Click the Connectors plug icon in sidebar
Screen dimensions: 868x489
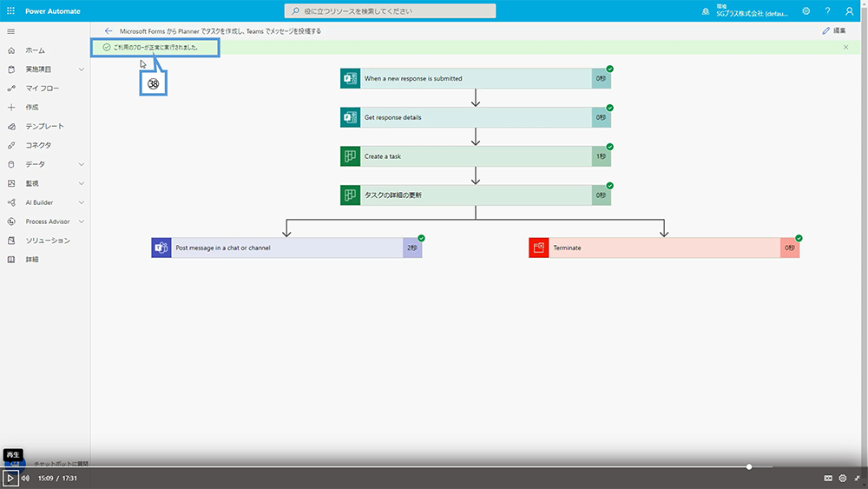[x=11, y=145]
